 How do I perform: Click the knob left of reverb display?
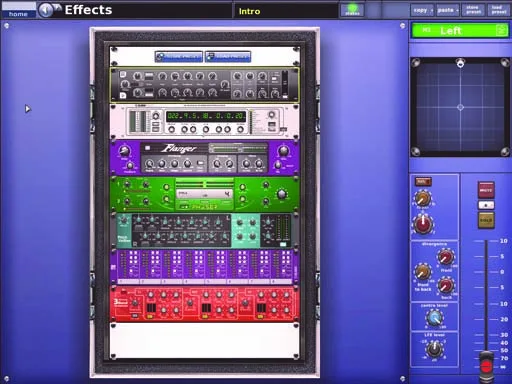click(156, 116)
